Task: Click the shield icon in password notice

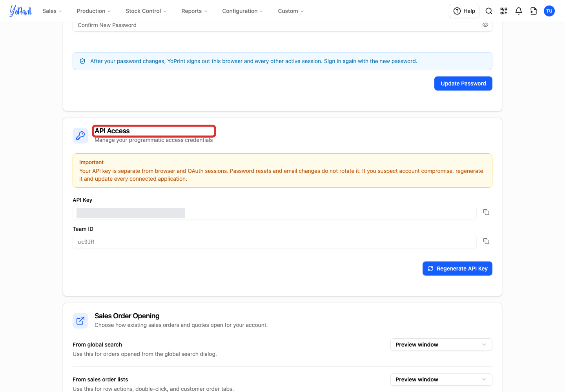Action: (82, 61)
